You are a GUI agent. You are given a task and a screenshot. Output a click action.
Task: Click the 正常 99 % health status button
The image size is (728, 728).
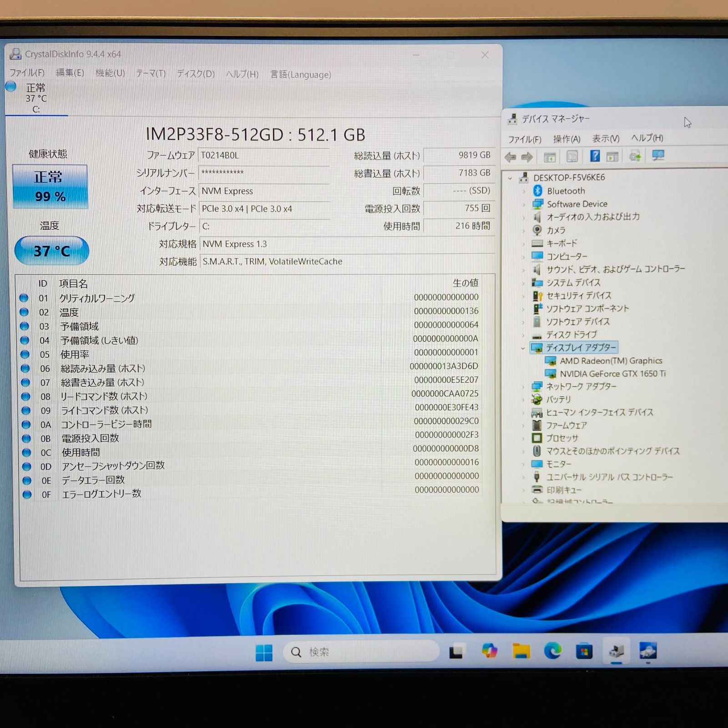pyautogui.click(x=50, y=187)
